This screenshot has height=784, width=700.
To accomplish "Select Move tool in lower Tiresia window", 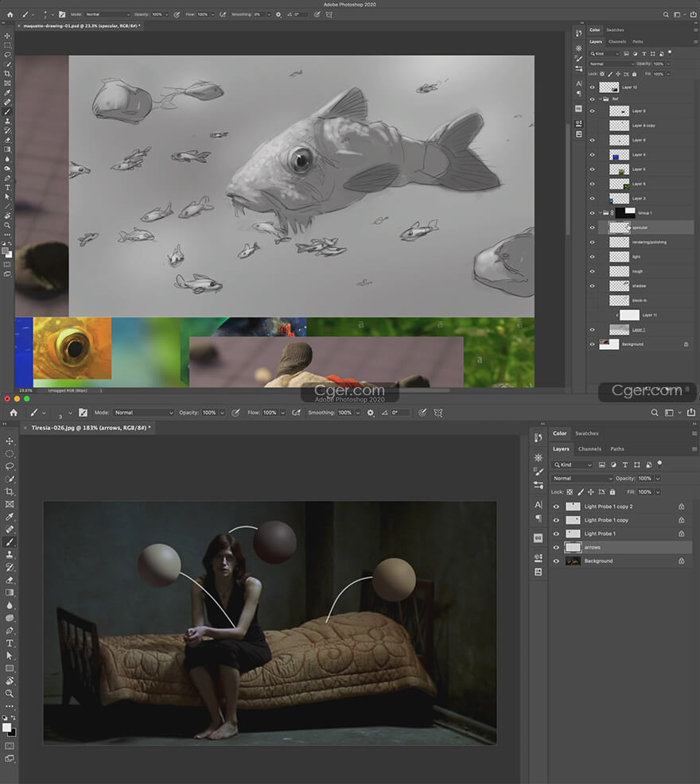I will click(x=10, y=441).
